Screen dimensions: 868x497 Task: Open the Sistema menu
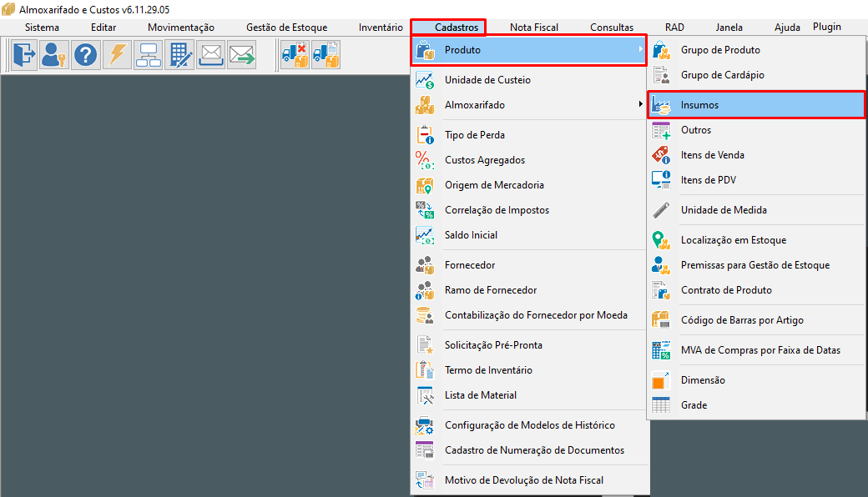point(42,27)
